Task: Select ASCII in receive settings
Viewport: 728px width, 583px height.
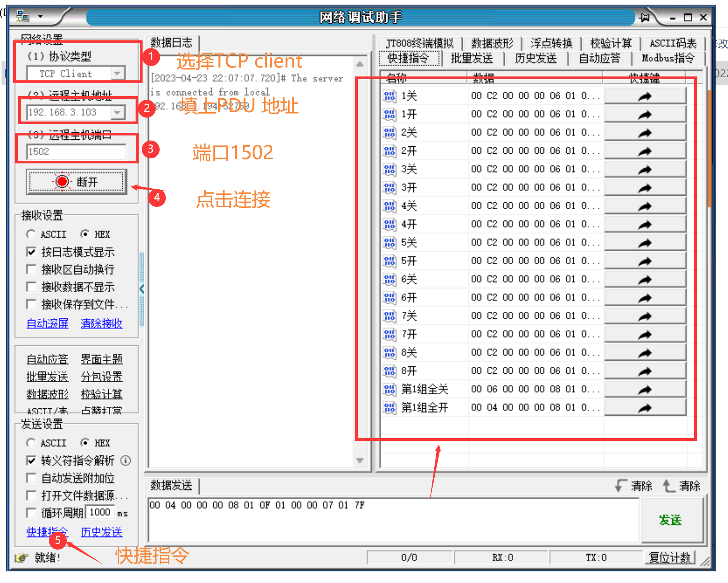Action: [x=31, y=234]
